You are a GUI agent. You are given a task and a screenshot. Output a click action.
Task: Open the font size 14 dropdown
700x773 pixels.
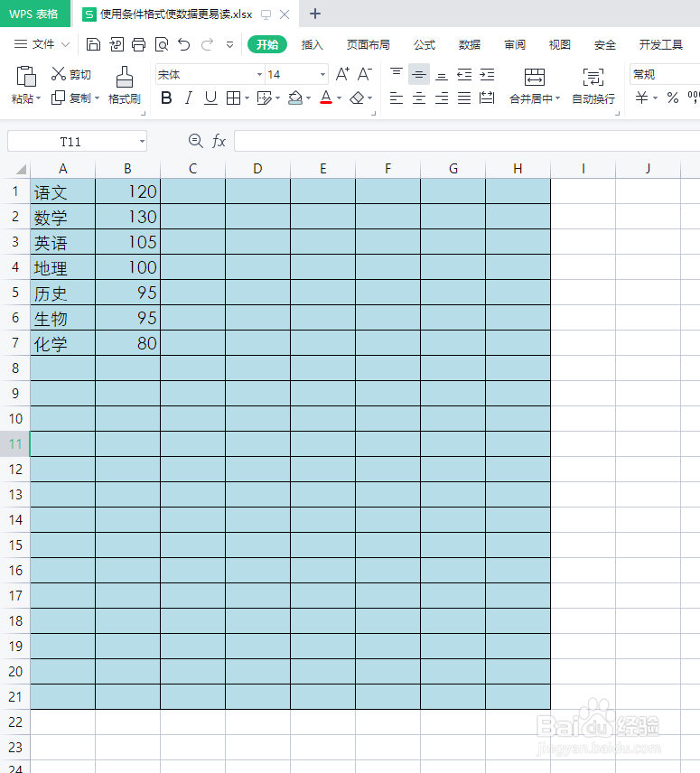click(x=322, y=74)
